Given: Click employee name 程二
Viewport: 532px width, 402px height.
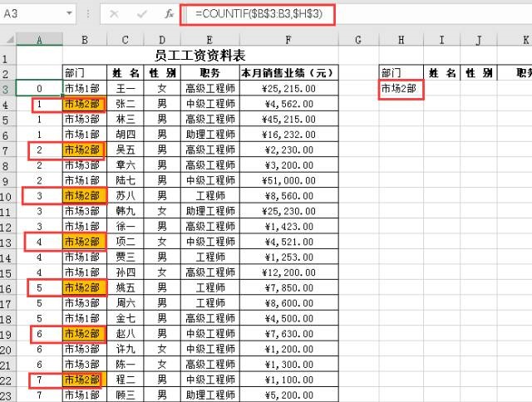Looking at the screenshot, I should click(x=126, y=380).
